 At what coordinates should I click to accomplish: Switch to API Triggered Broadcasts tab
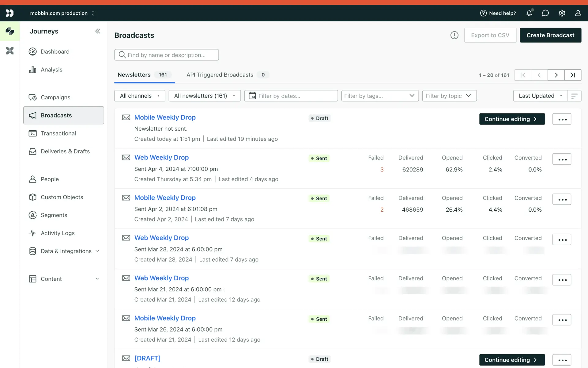click(x=220, y=75)
